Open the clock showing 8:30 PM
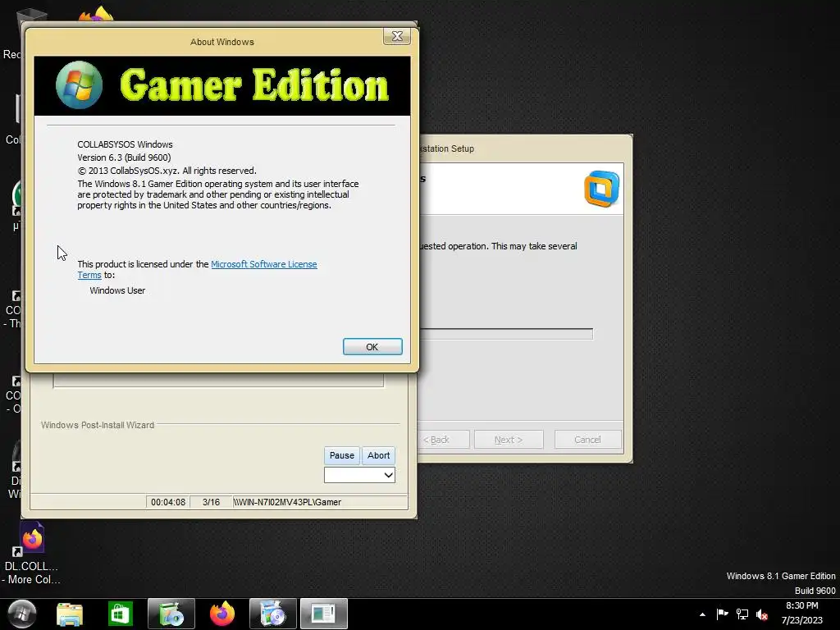This screenshot has width=840, height=630. (802, 613)
